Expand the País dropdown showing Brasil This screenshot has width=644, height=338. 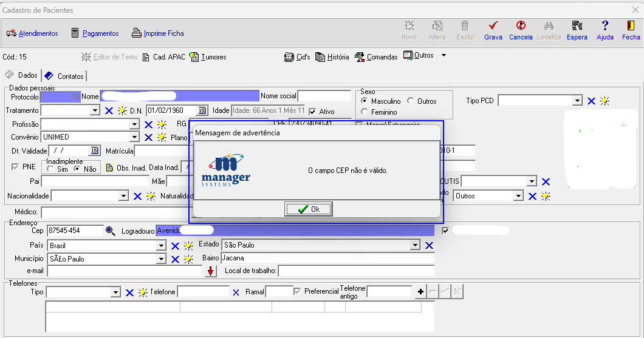(x=160, y=246)
